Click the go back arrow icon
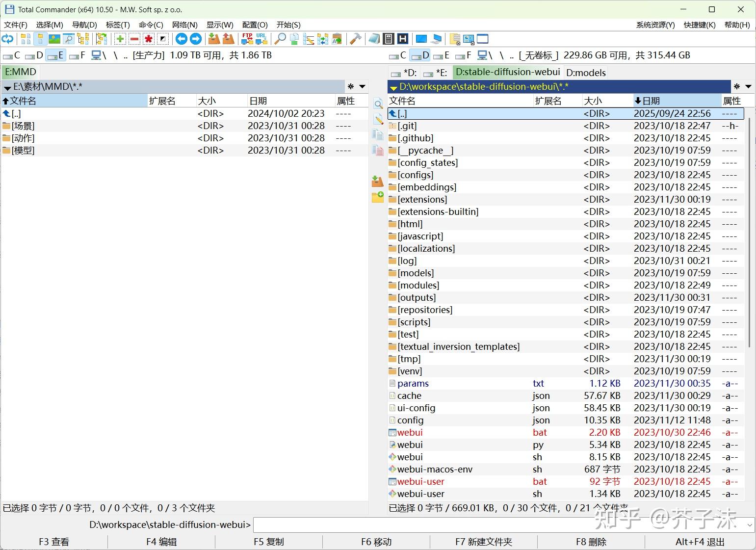Screen dimensions: 756x550 click(182, 39)
